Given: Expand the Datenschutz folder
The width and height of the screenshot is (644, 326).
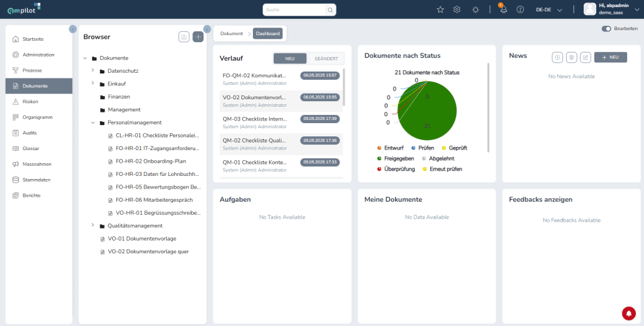Looking at the screenshot, I should coord(92,71).
